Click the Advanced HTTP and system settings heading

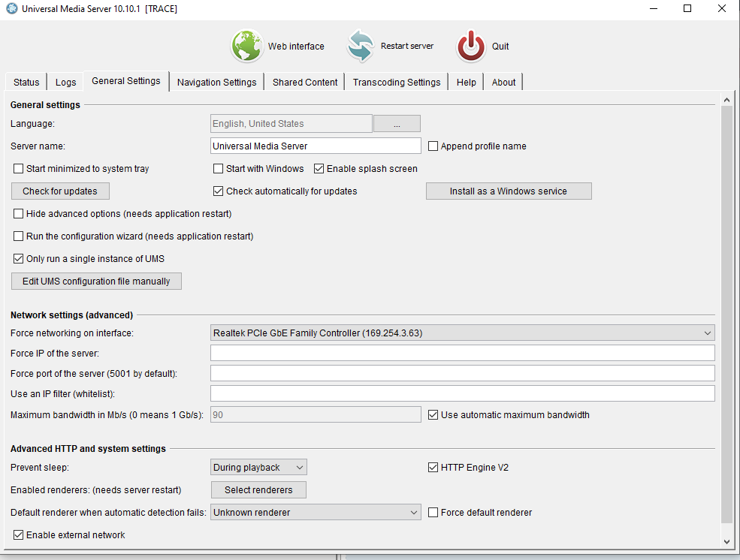point(88,449)
